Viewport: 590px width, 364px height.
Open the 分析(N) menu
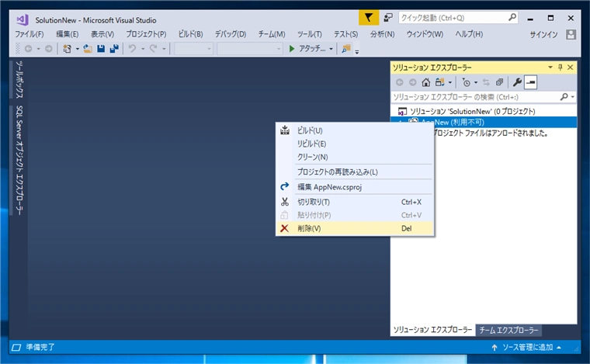382,34
